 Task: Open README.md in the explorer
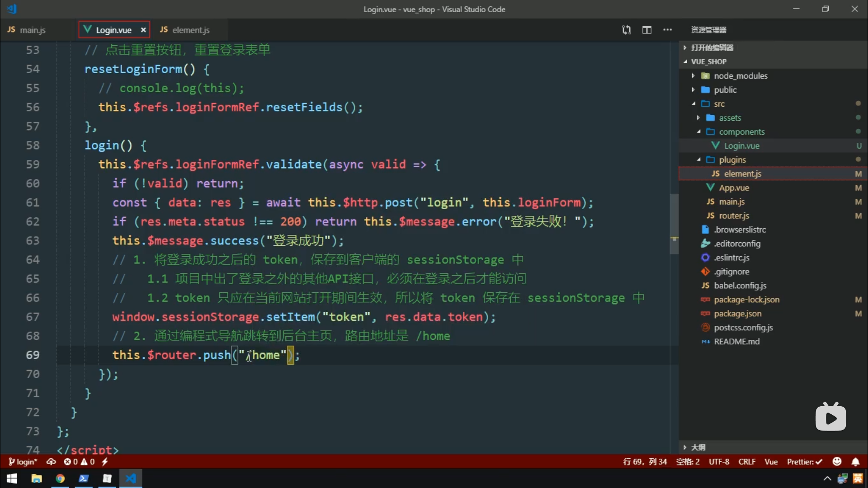click(773, 342)
